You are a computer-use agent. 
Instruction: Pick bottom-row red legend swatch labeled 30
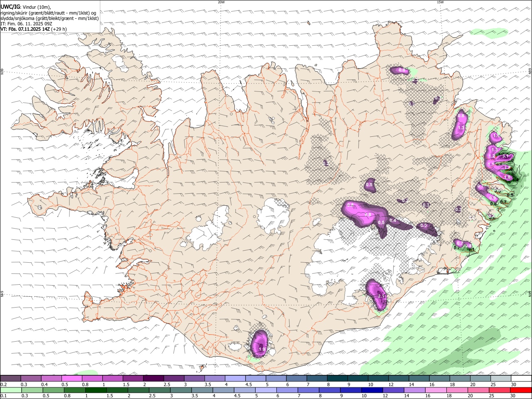[x=520, y=390]
